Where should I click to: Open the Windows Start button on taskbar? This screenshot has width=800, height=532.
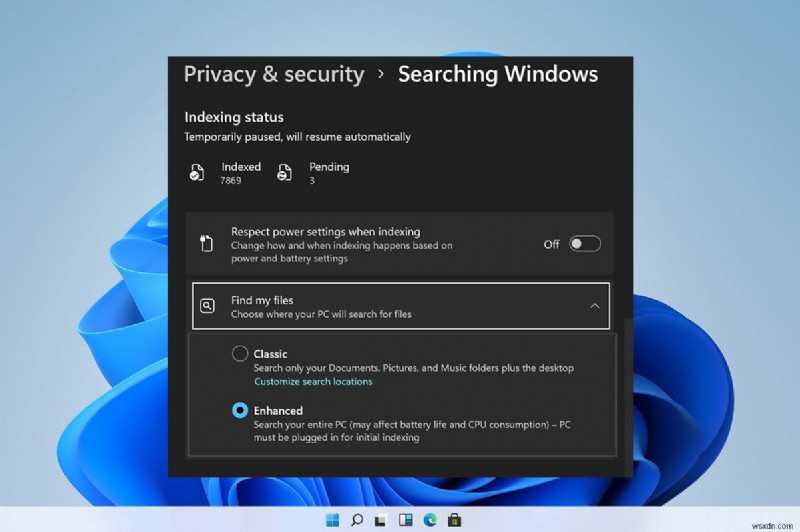332,520
